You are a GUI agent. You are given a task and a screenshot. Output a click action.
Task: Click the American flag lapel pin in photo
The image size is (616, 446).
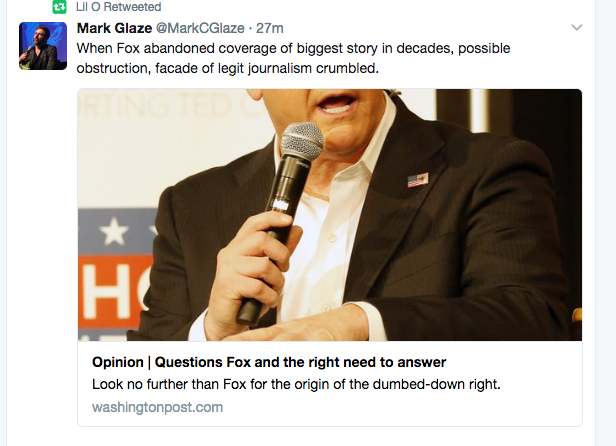[x=418, y=180]
